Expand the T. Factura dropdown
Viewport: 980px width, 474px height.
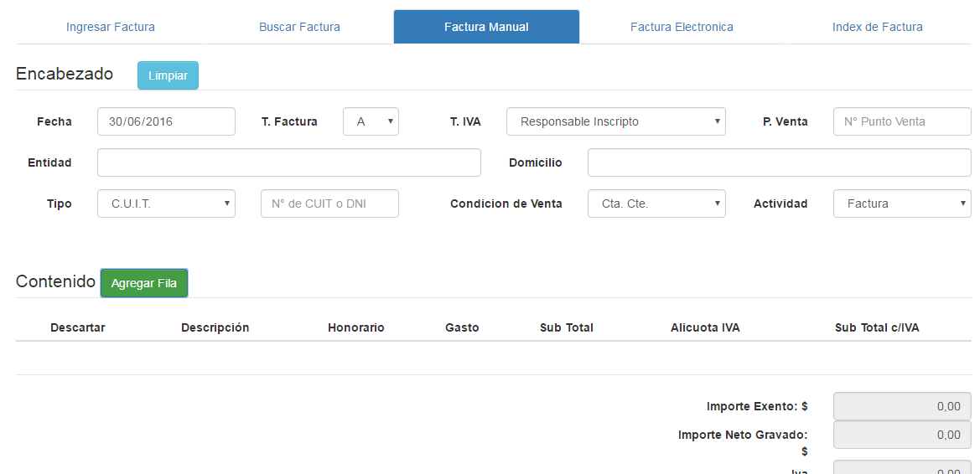coord(371,121)
